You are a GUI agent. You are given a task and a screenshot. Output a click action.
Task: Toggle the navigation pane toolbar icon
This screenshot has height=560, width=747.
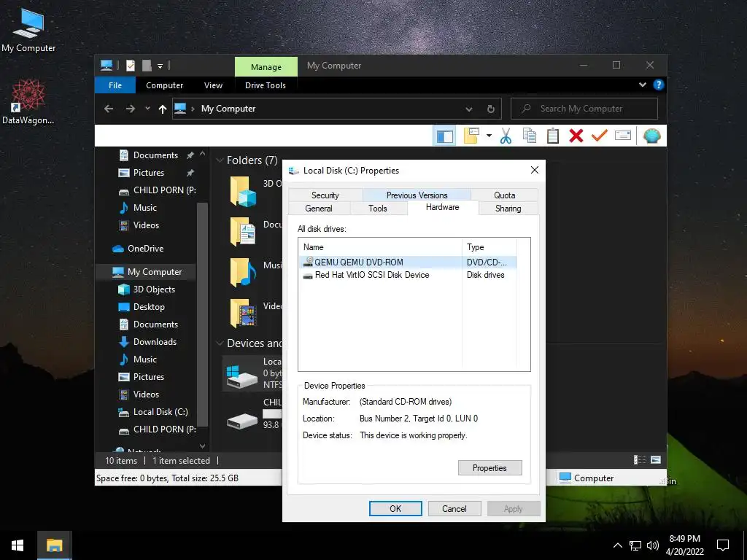[444, 136]
